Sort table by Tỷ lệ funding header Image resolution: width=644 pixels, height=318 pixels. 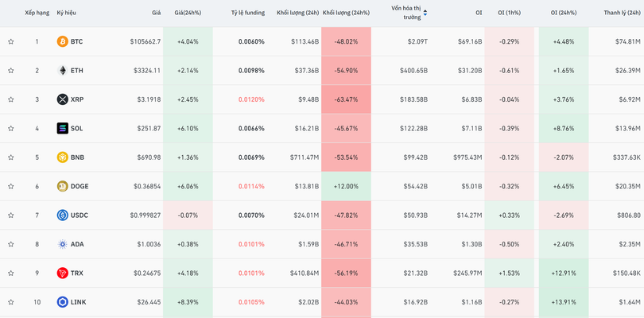(x=247, y=13)
